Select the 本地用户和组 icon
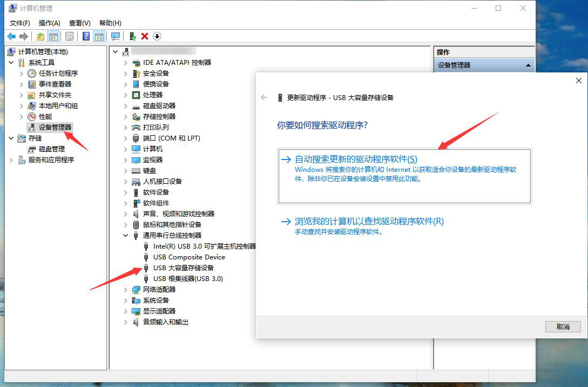This screenshot has width=588, height=387. click(x=32, y=106)
